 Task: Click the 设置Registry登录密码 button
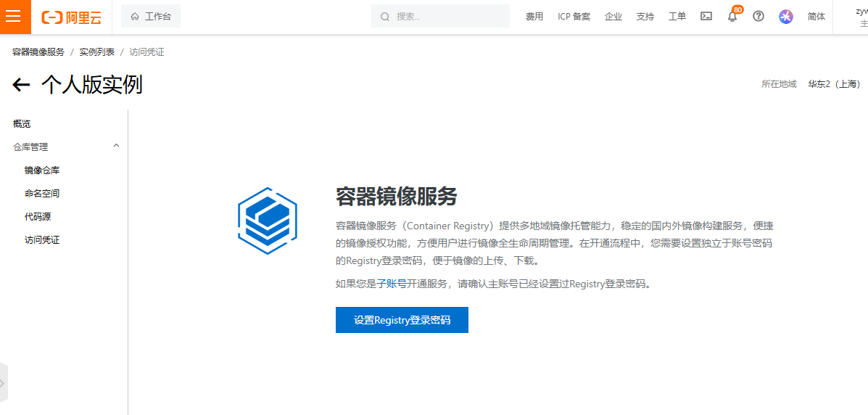tap(402, 320)
